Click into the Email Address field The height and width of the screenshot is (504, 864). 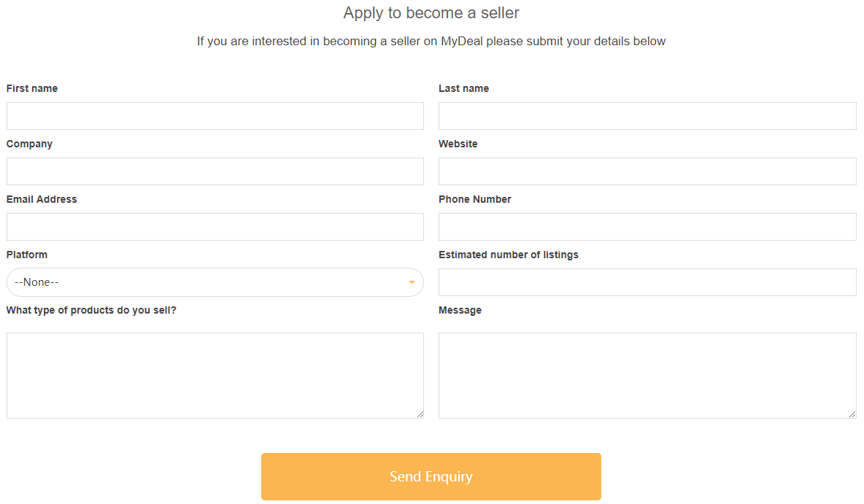[x=215, y=227]
